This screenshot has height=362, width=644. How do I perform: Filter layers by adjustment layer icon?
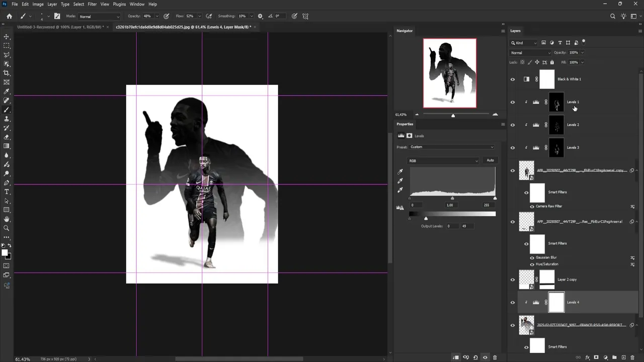(552, 43)
